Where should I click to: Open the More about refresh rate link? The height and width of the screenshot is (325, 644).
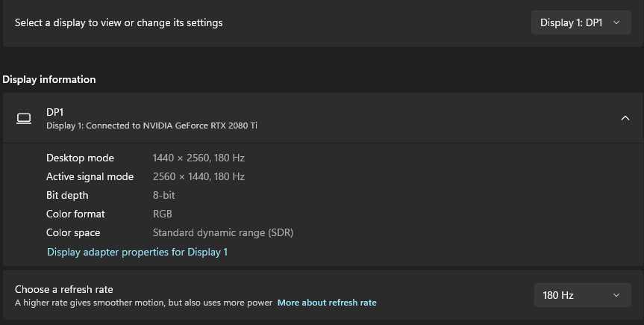point(327,303)
